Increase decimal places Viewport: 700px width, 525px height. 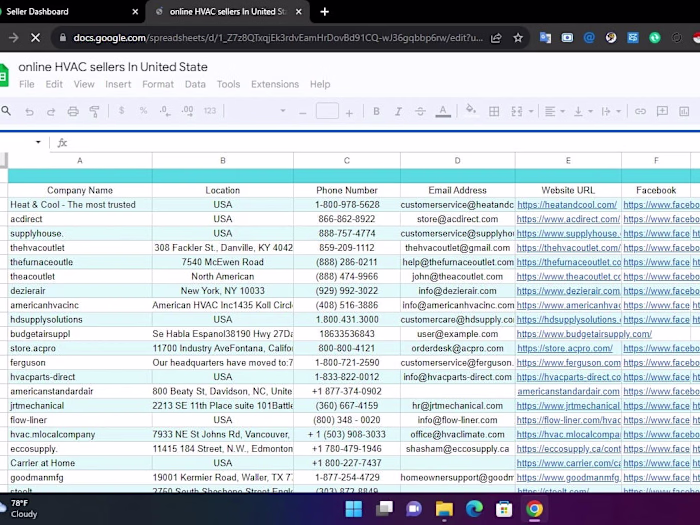click(188, 111)
